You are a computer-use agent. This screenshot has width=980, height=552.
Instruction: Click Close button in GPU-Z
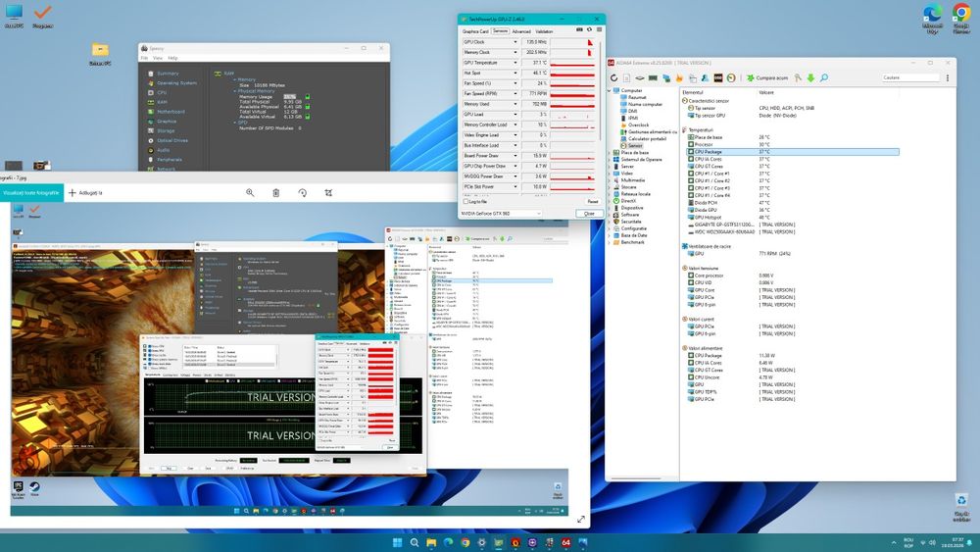589,213
